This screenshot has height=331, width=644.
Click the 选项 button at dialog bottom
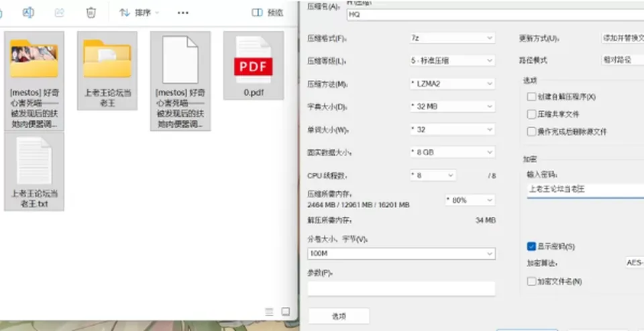tap(339, 316)
